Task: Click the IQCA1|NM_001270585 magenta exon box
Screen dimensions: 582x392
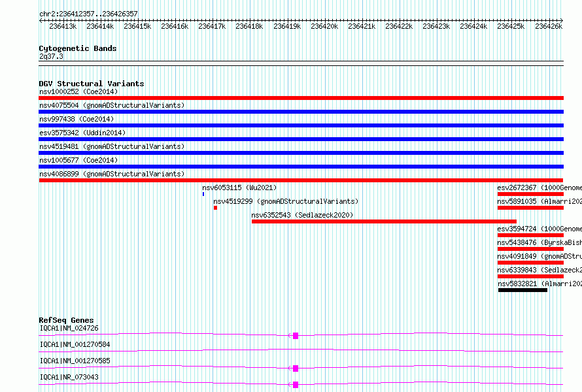Action: [x=296, y=368]
